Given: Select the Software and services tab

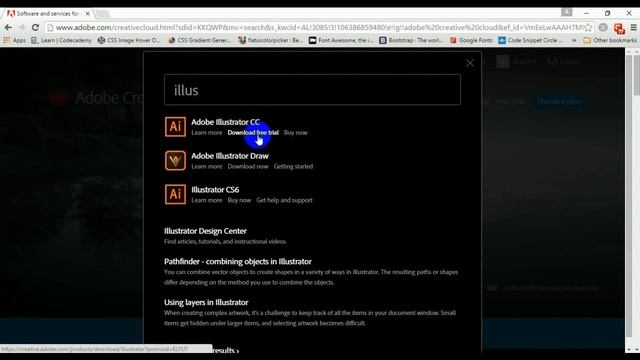Looking at the screenshot, I should click(x=48, y=13).
